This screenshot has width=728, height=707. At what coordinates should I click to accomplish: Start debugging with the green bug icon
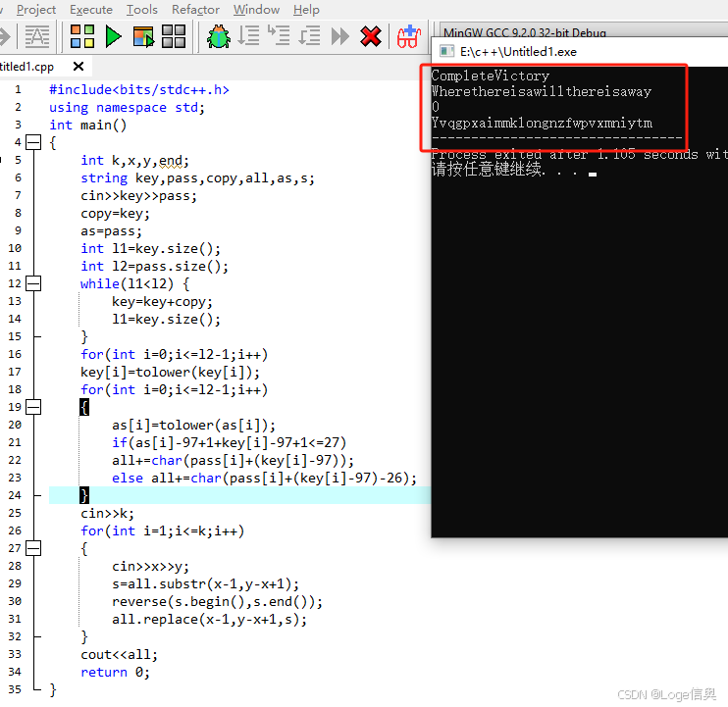coord(218,36)
